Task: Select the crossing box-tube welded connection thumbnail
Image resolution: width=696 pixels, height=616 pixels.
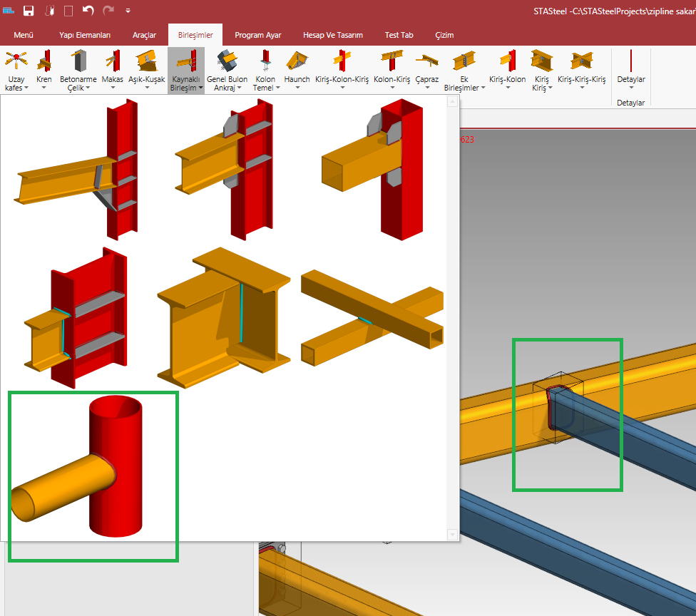Action: [371, 319]
